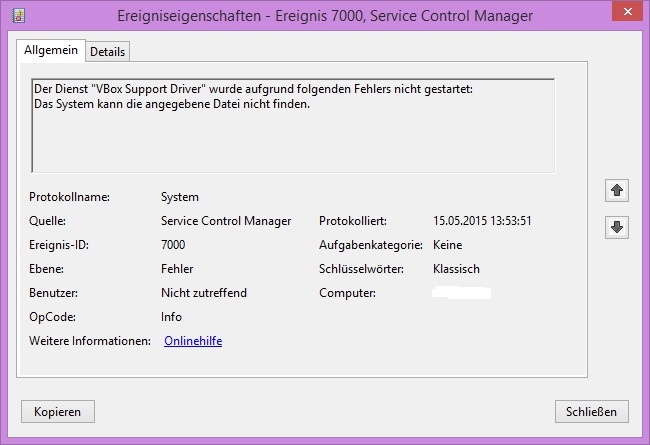650x445 pixels.
Task: Click the Schlüsselwörter value Klassisch
Action: (456, 269)
